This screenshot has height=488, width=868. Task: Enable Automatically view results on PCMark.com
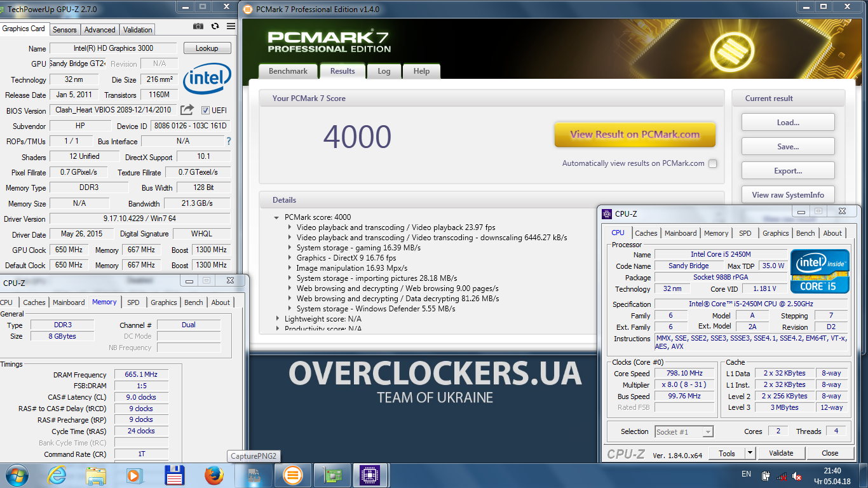pos(712,163)
